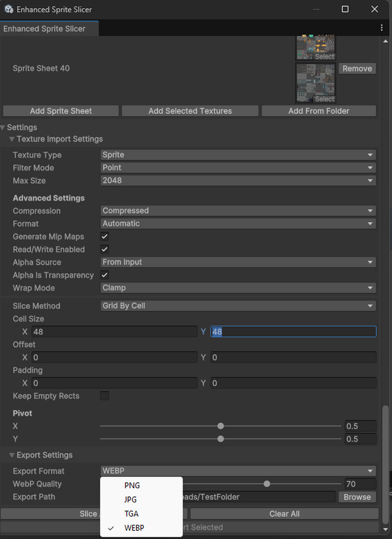Adjust the Pivot X slider
This screenshot has height=539, width=392.
pyautogui.click(x=220, y=426)
